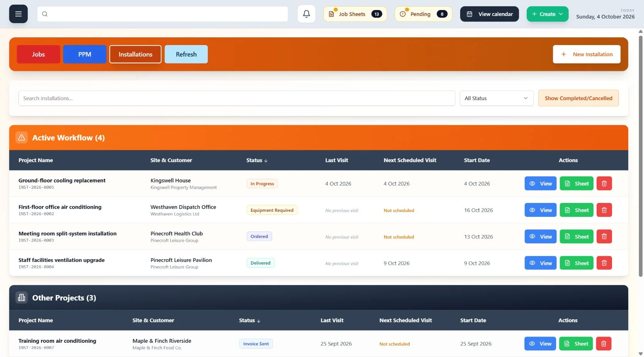Sort Other Projects by Status column
Image resolution: width=644 pixels, height=357 pixels.
[x=249, y=320]
